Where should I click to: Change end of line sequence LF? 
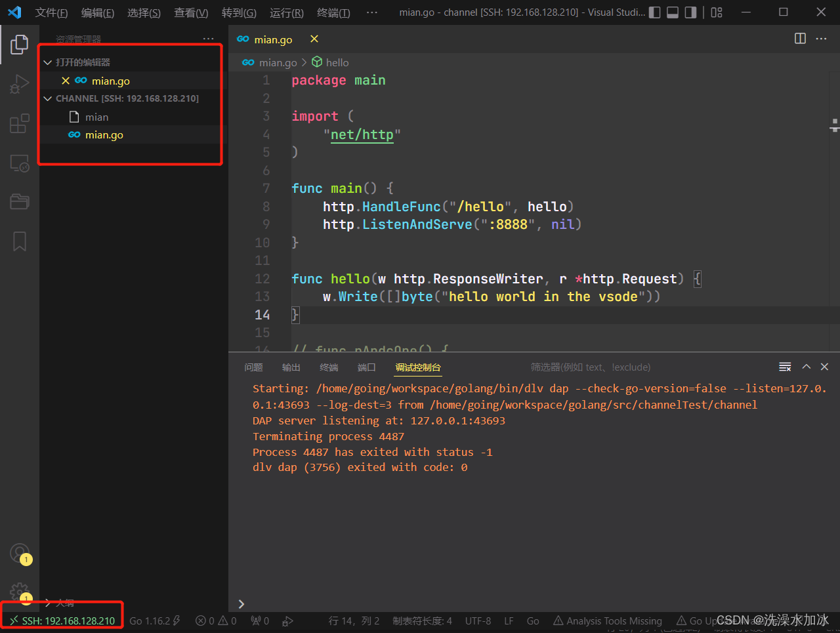(509, 621)
